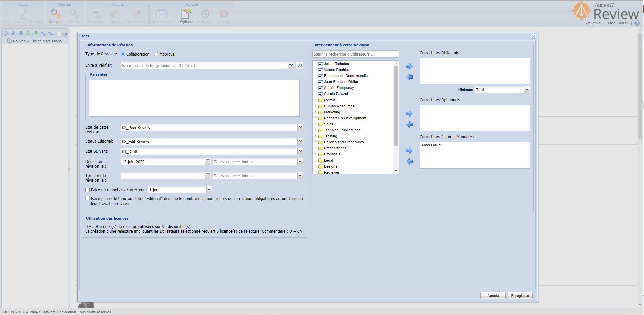Open the Démarrer la révision time dropdown
The height and width of the screenshot is (315, 644).
(x=300, y=162)
